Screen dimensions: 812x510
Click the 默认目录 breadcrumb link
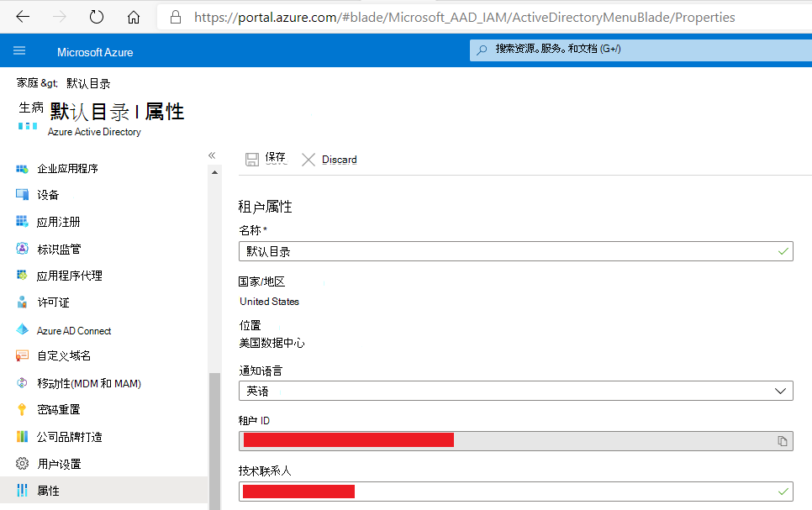tap(88, 83)
